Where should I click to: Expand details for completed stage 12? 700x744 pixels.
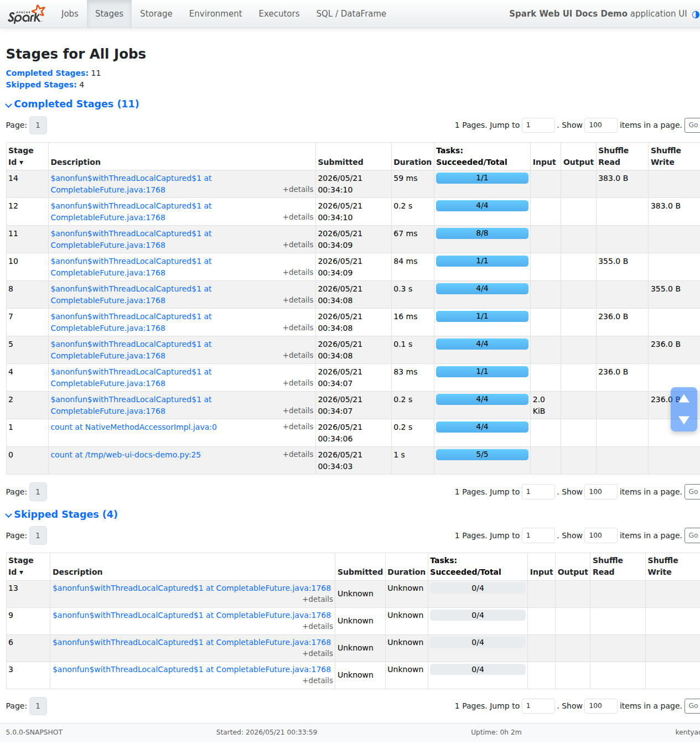(298, 217)
